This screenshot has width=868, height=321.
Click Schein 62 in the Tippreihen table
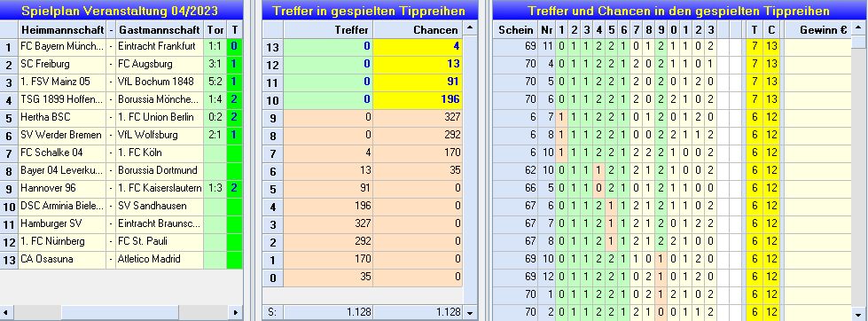click(x=515, y=171)
